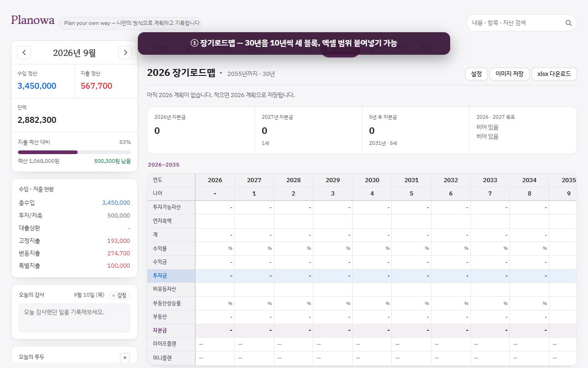Click the 지출 정산 amount 567,700
The height and width of the screenshot is (368, 588).
point(96,86)
